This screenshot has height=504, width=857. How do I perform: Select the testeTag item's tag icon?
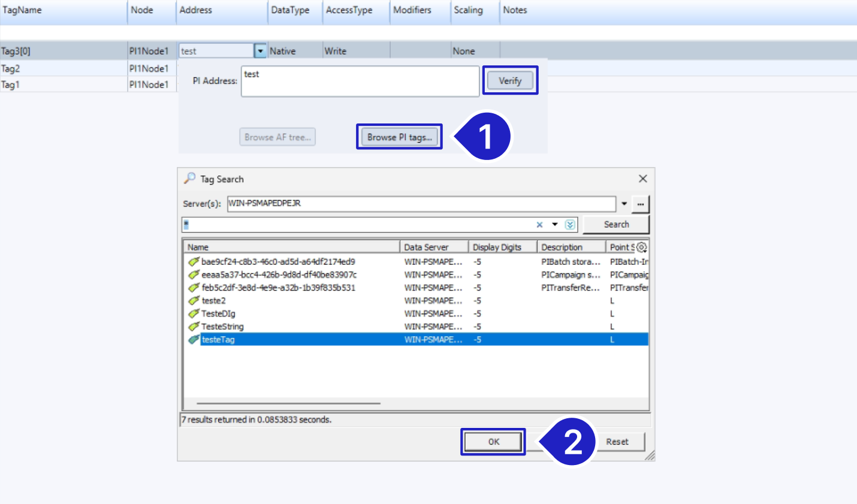[193, 339]
